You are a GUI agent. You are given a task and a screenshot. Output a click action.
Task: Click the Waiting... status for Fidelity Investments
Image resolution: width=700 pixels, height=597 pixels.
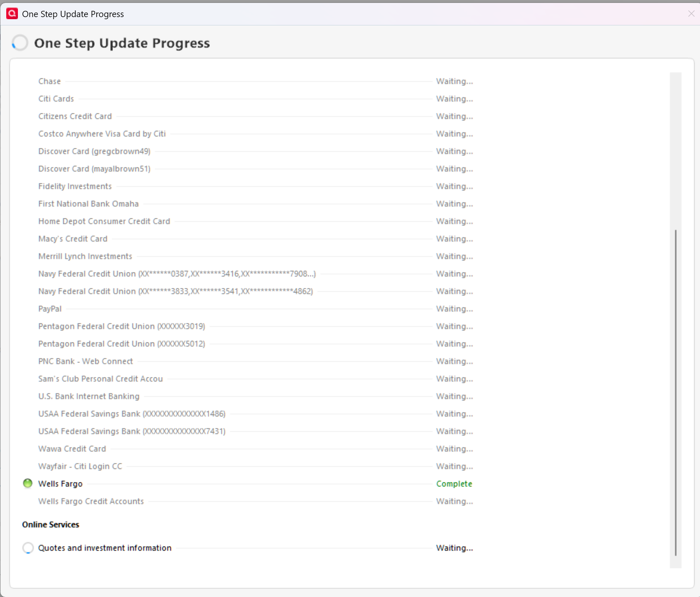tap(455, 186)
